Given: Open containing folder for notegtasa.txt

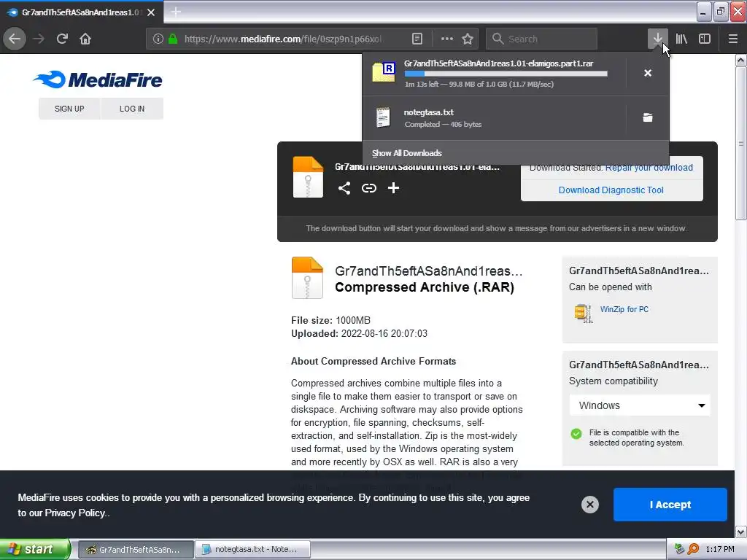Looking at the screenshot, I should [x=648, y=117].
